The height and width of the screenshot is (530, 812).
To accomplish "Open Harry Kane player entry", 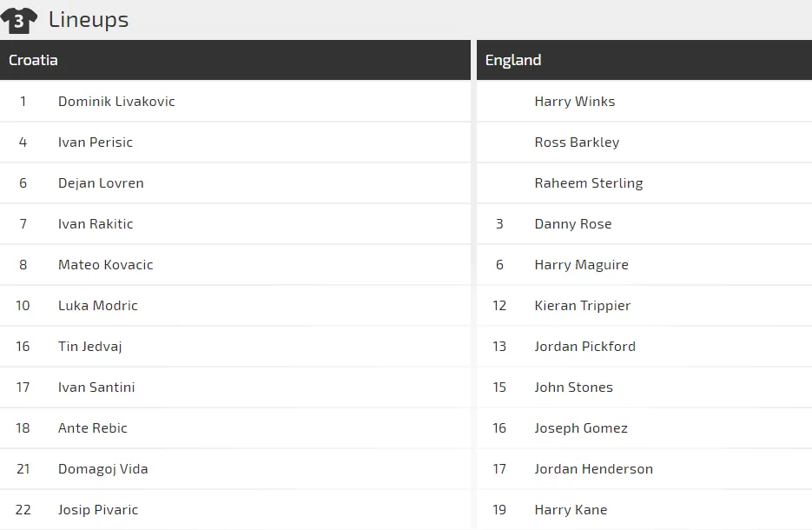I will 571,510.
